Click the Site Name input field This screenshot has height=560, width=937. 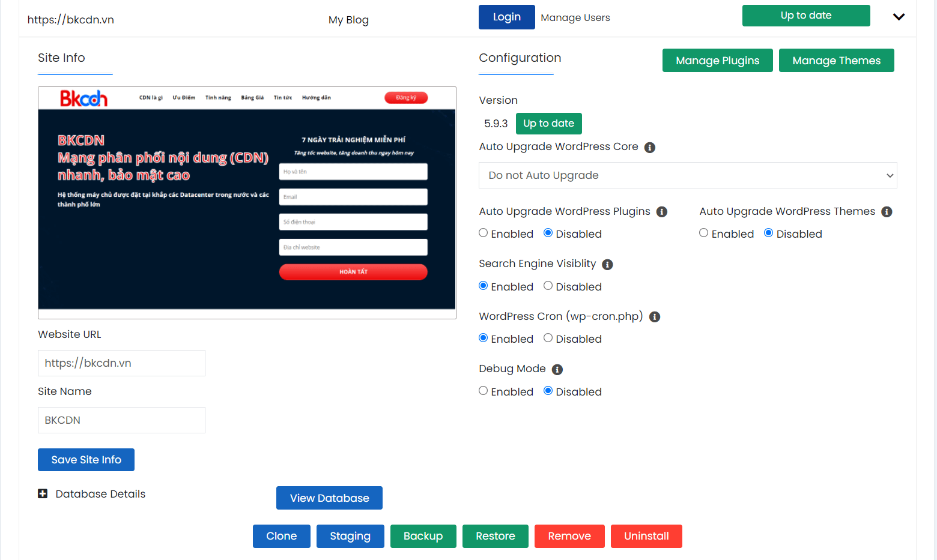(x=121, y=420)
